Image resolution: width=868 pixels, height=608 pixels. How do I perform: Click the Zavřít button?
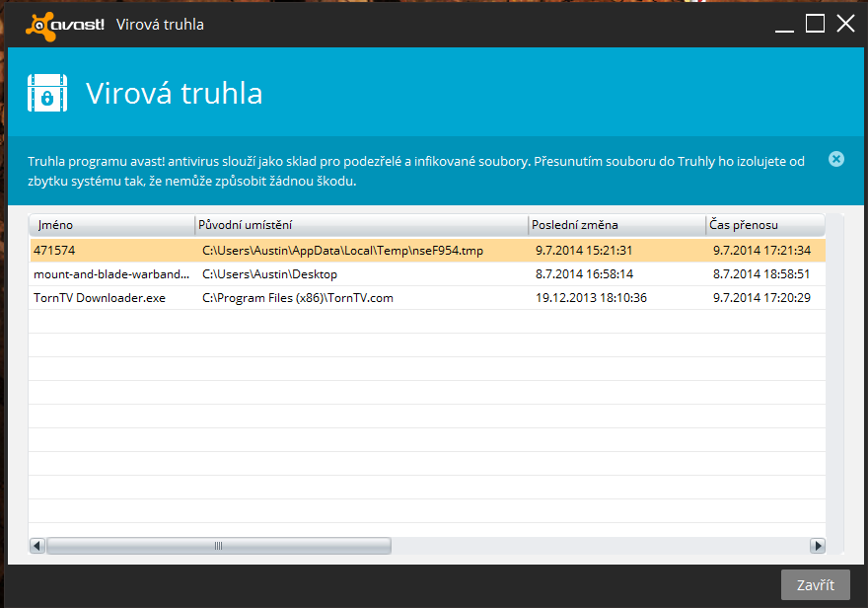tap(815, 584)
